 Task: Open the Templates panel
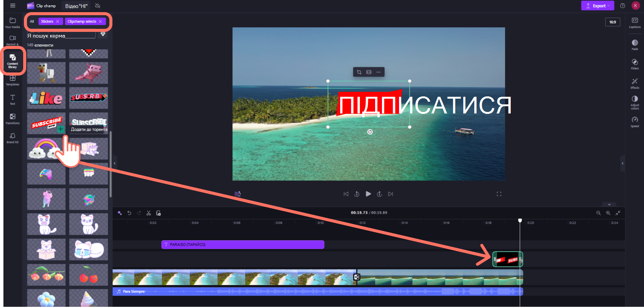click(13, 80)
